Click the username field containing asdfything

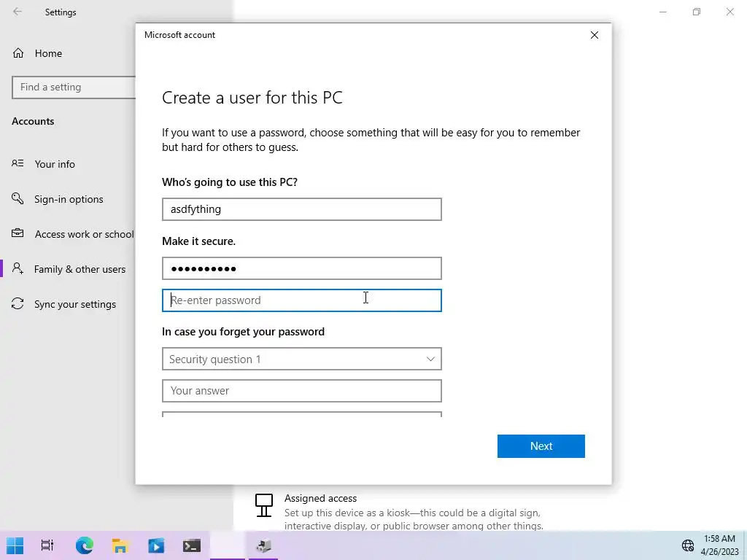click(301, 209)
